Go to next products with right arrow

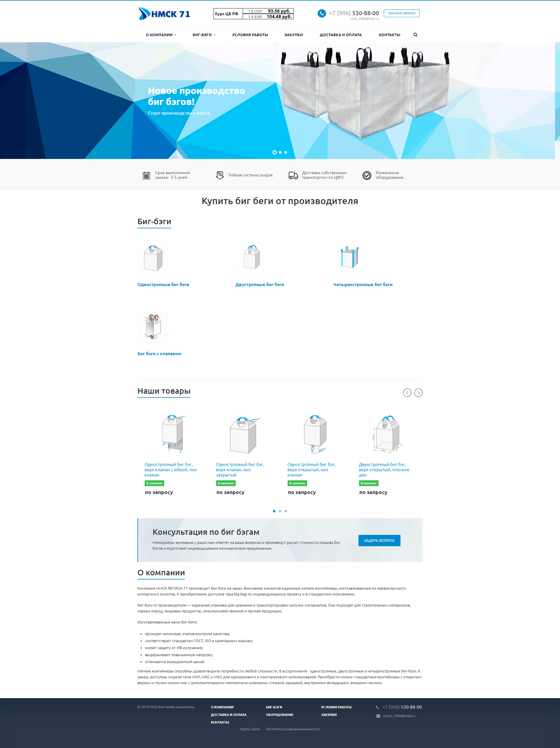point(418,392)
